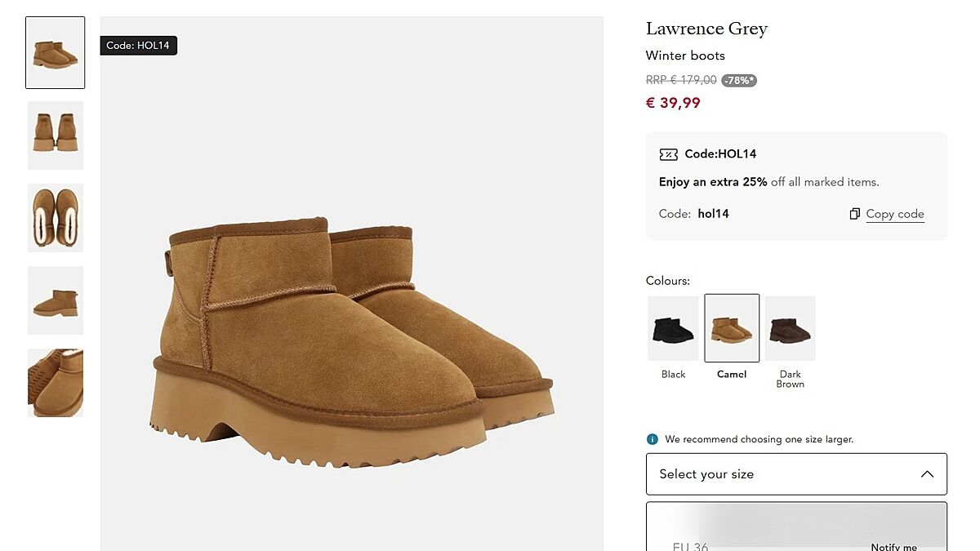
Task: Choose the Black colour swatch
Action: pyautogui.click(x=673, y=328)
